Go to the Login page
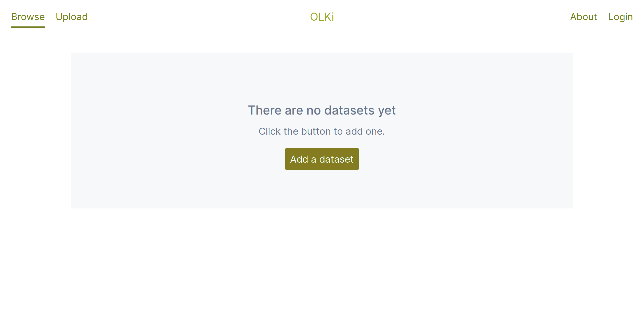644x325 pixels. [620, 17]
